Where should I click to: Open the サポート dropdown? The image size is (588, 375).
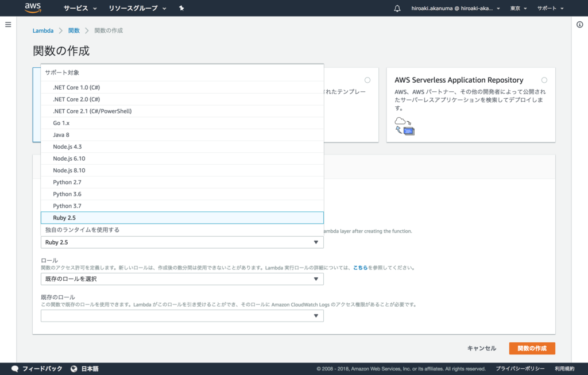(550, 8)
